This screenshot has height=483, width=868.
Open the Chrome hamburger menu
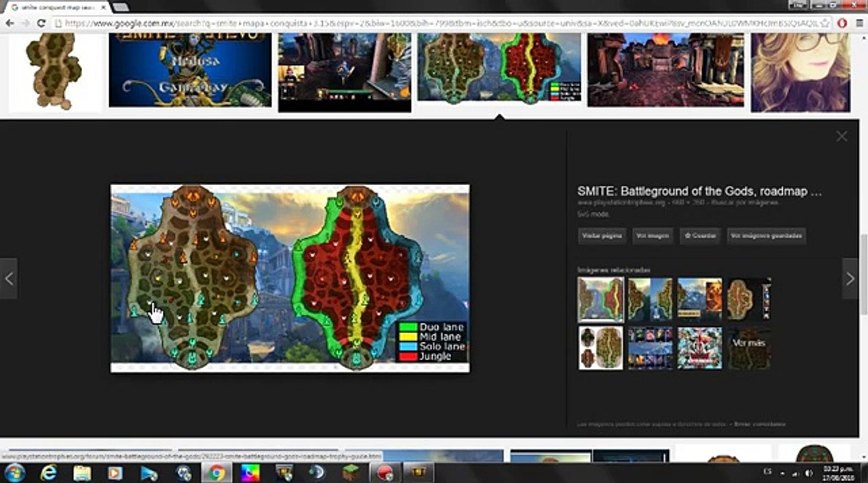859,23
